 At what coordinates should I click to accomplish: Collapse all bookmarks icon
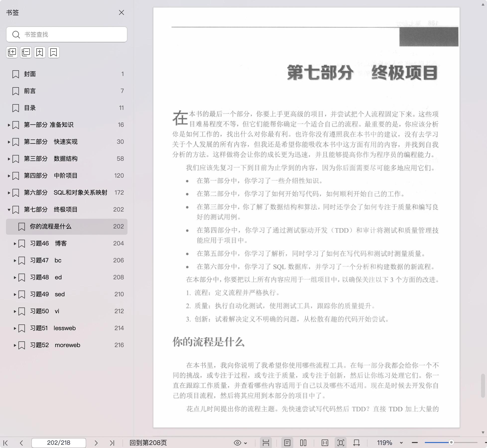click(26, 52)
